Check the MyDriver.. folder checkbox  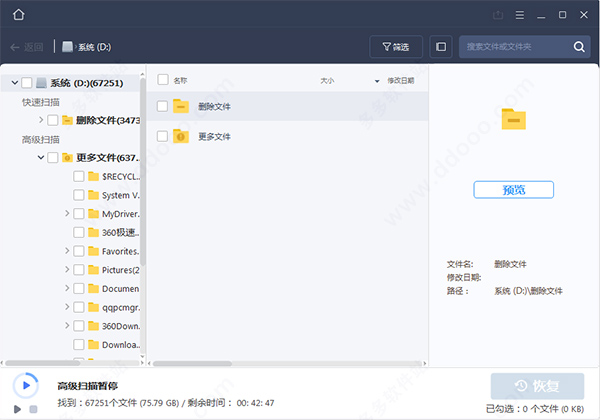pyautogui.click(x=79, y=213)
